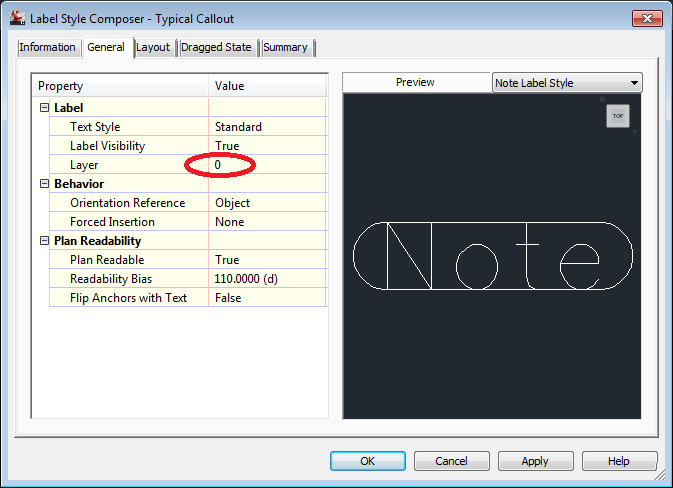Click Flip Anchors with Text False value
Image resolution: width=673 pixels, height=488 pixels.
point(266,298)
